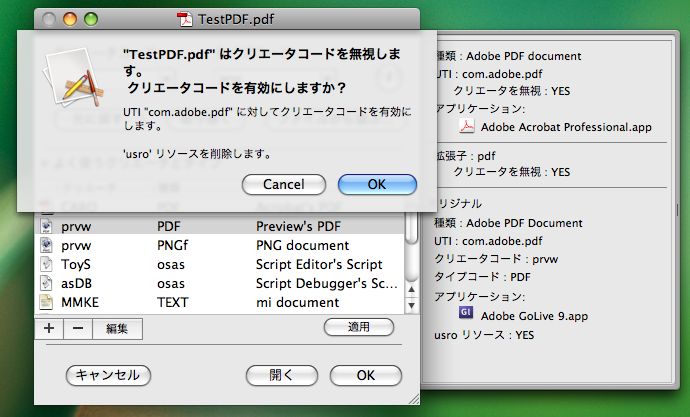
Task: Click the 編集 (Edit) button
Action: (x=117, y=328)
